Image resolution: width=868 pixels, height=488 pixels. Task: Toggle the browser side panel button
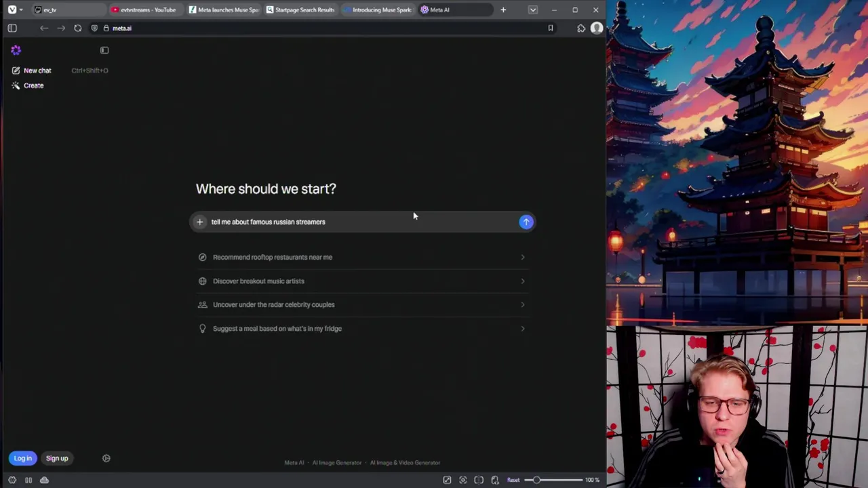point(12,28)
